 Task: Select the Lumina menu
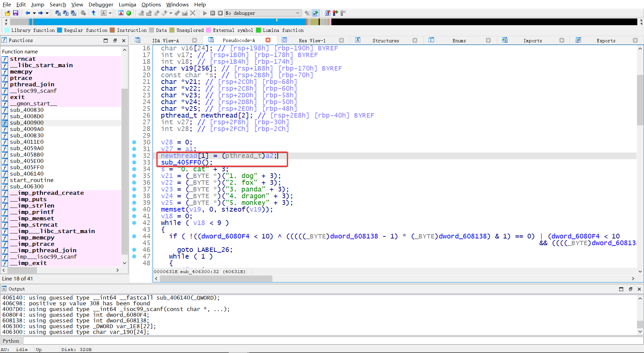pyautogui.click(x=127, y=4)
